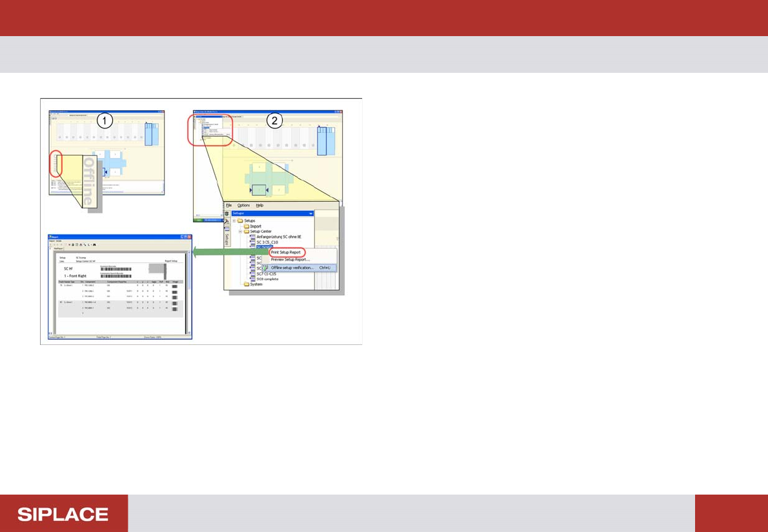
Task: Collapse the Setup Center folder node
Action: [x=241, y=232]
